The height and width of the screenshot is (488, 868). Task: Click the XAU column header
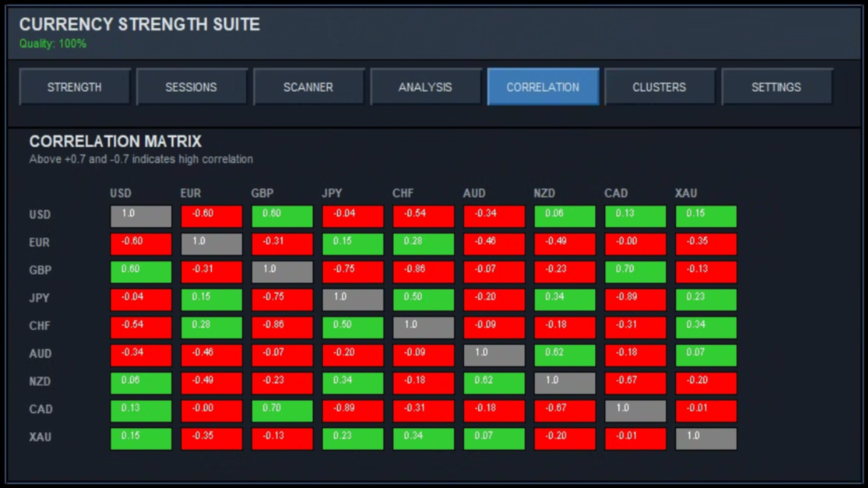point(686,193)
